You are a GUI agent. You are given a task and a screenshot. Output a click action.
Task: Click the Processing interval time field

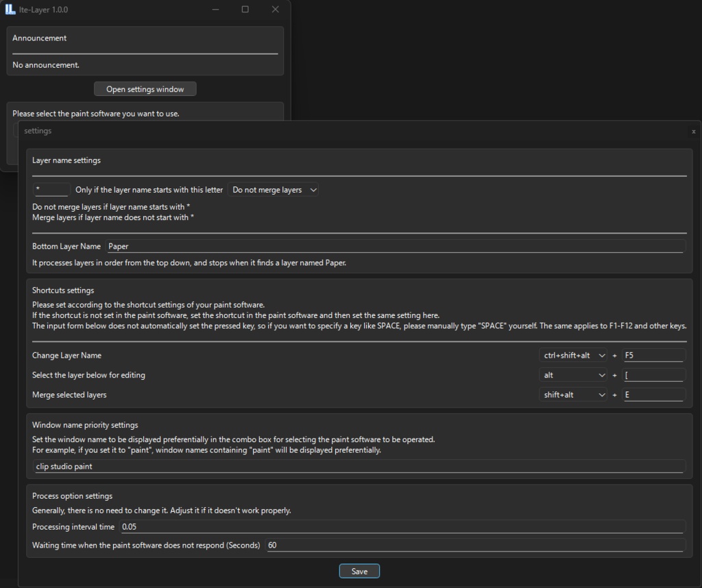click(402, 527)
